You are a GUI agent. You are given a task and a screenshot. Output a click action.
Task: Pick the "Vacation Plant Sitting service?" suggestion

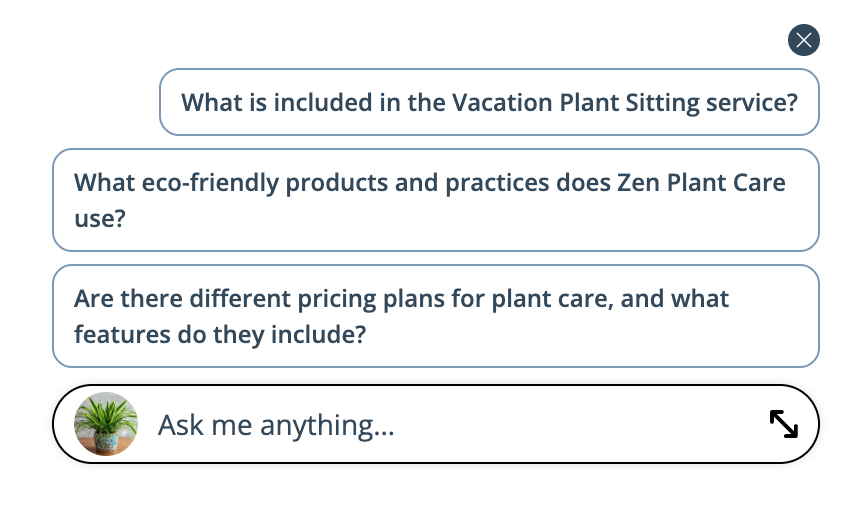(489, 102)
